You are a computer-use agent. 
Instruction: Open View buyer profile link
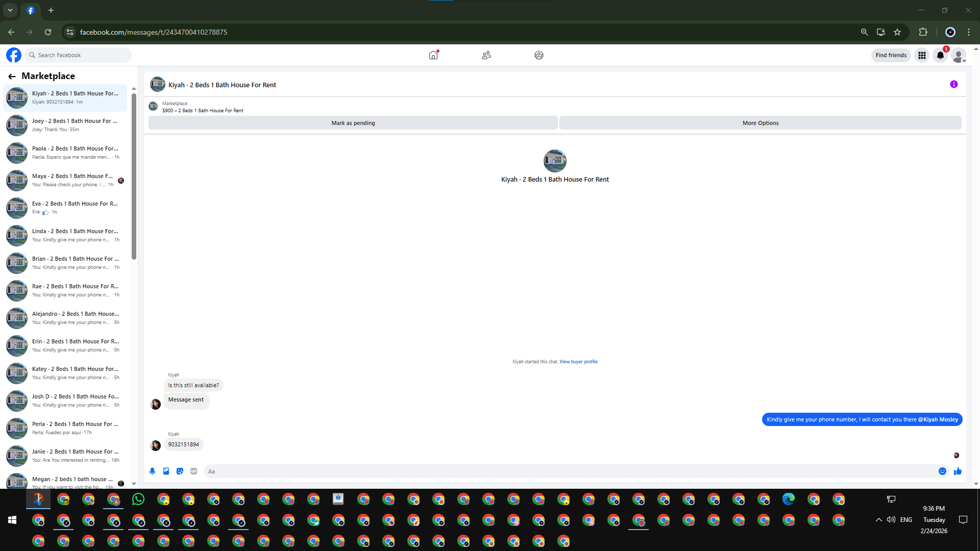click(578, 362)
